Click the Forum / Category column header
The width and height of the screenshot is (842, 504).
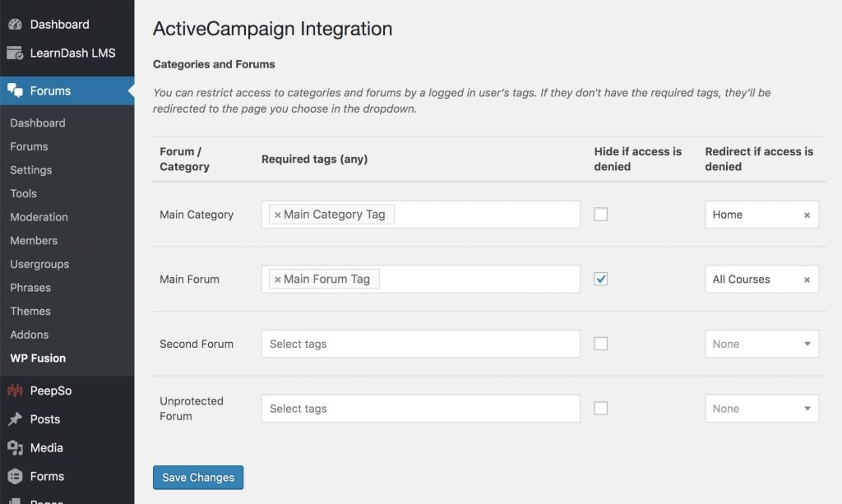185,160
